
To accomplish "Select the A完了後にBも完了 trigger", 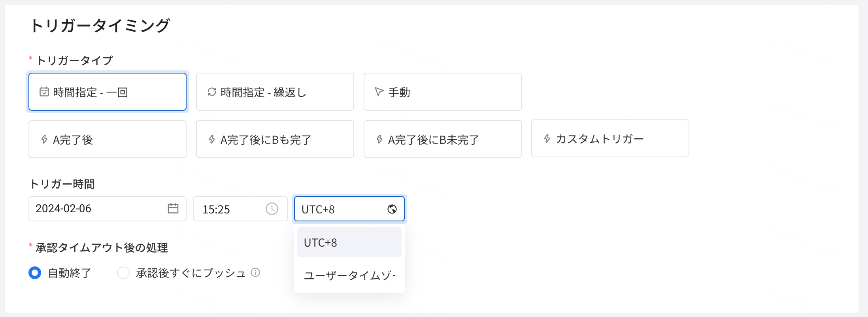I will tap(275, 139).
